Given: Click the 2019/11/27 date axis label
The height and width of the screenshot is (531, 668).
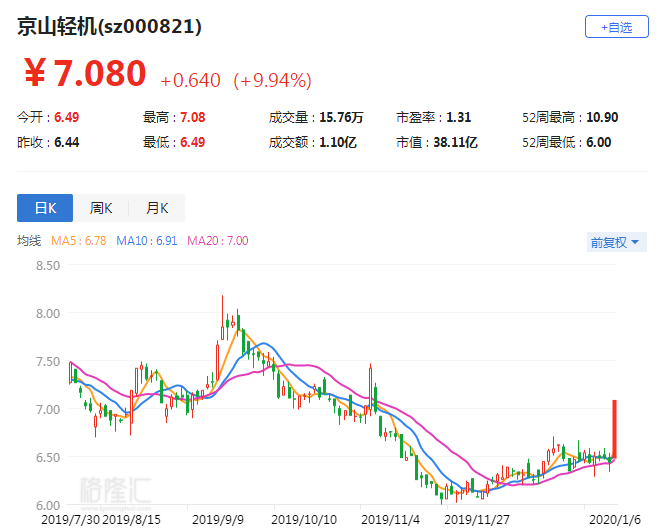Looking at the screenshot, I should point(477,520).
